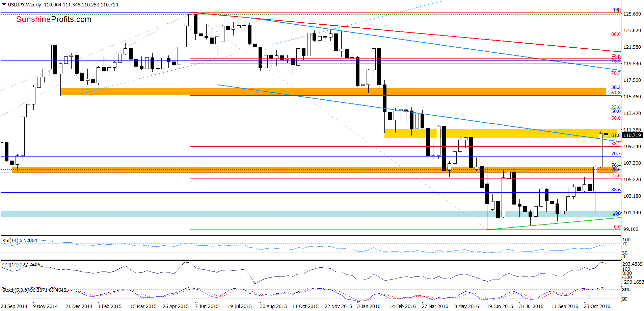
Task: Click the USDJPY,Weekly chart title text
Action: [x=25, y=5]
